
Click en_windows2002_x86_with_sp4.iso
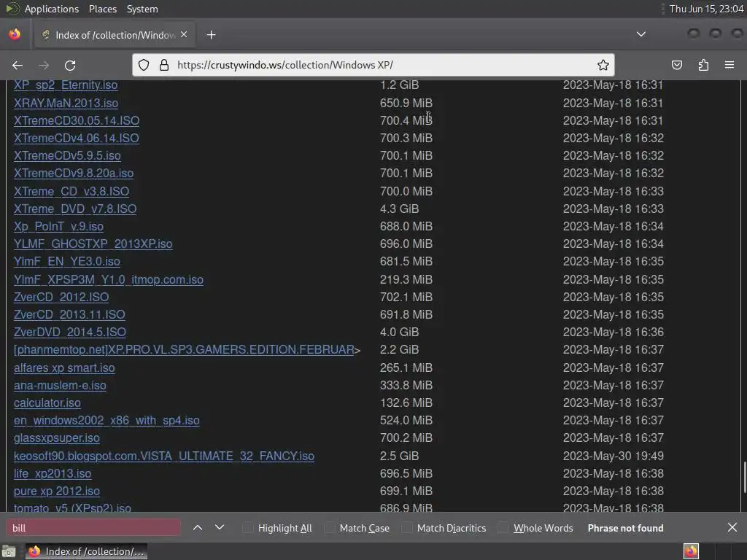tap(107, 421)
